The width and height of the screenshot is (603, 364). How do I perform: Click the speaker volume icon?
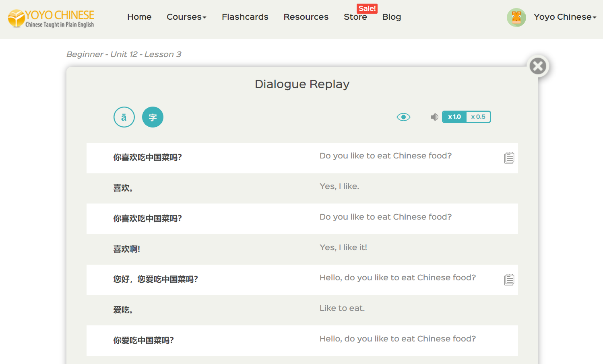coord(434,117)
